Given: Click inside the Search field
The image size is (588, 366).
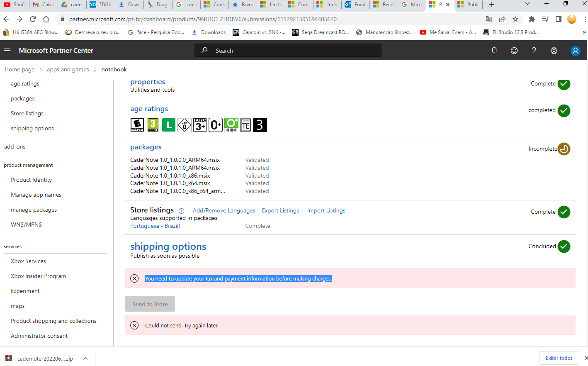Looking at the screenshot, I should [288, 50].
